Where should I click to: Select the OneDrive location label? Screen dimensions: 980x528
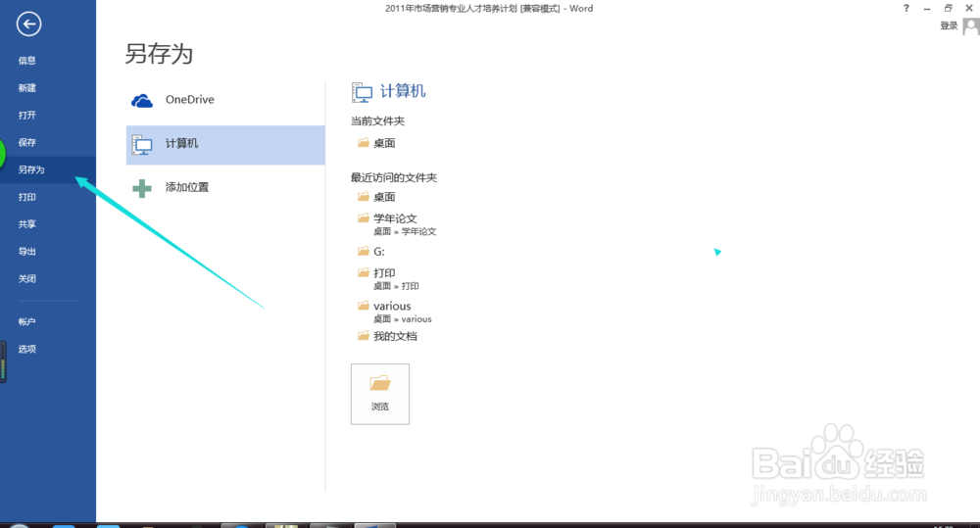190,99
